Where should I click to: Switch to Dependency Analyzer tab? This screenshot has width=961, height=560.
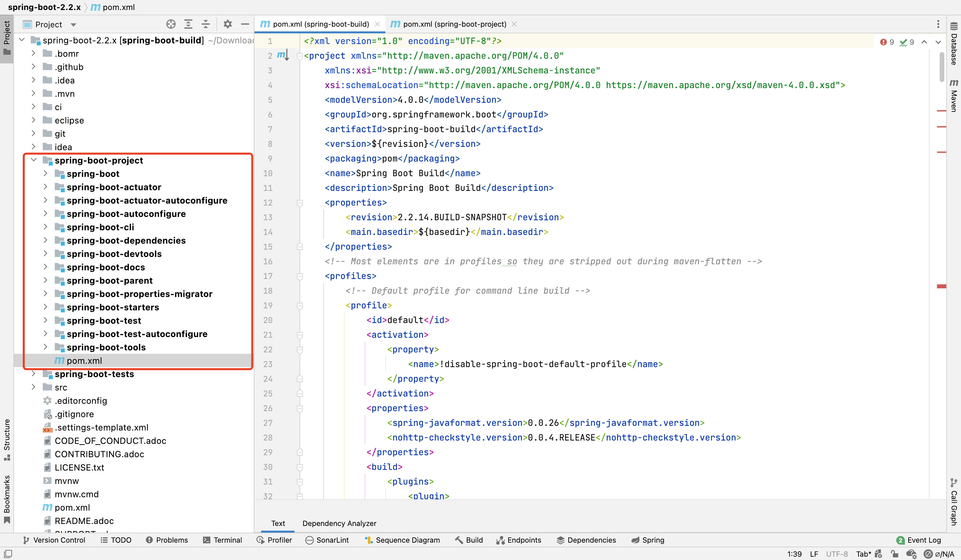tap(339, 523)
